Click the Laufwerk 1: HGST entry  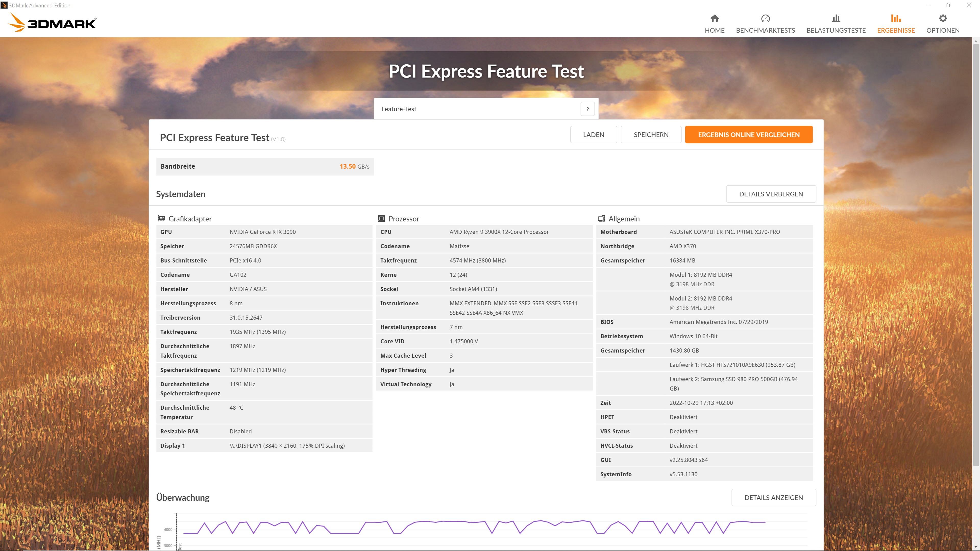pyautogui.click(x=732, y=365)
